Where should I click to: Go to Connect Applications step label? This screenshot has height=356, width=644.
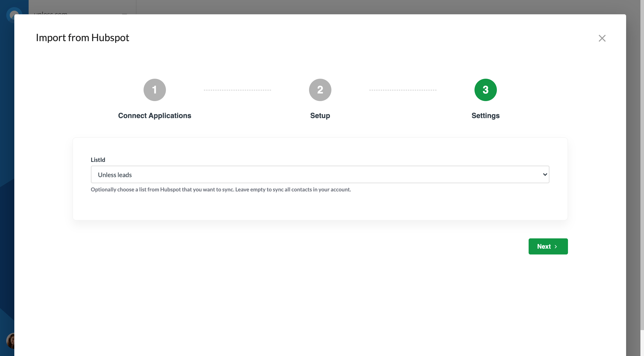[155, 116]
